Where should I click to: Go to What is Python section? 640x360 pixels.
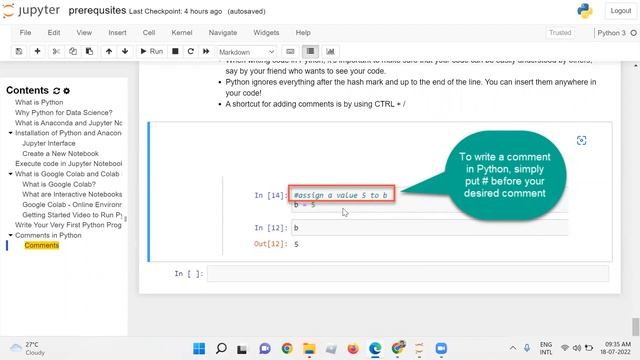[x=39, y=102]
